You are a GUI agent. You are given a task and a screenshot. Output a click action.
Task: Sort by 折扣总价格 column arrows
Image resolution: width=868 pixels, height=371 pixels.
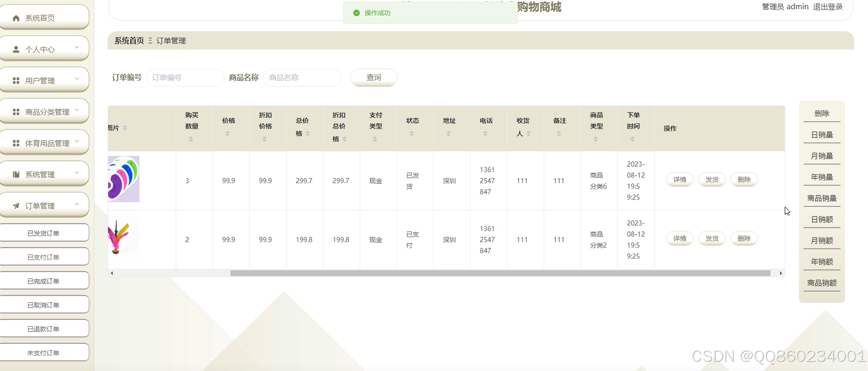pyautogui.click(x=344, y=139)
